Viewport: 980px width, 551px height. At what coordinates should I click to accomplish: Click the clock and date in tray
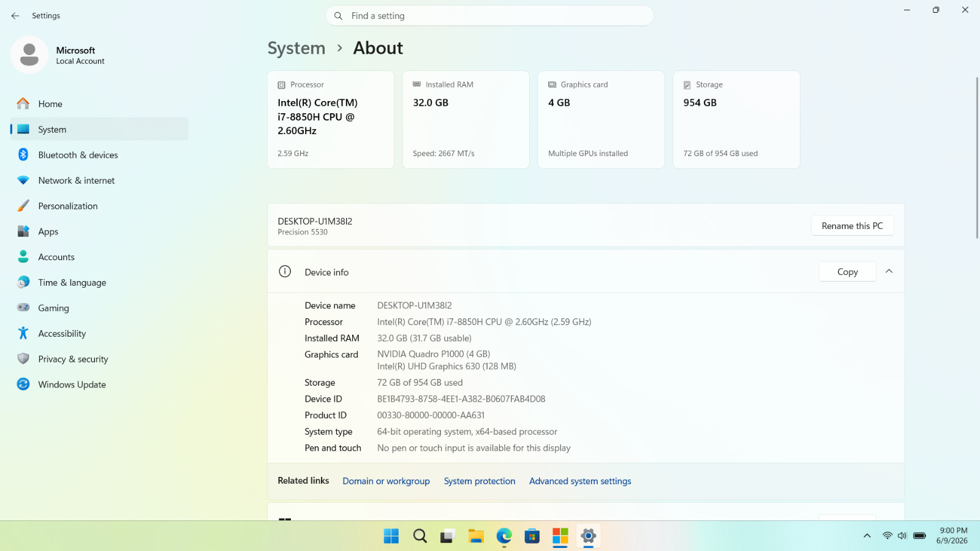952,536
